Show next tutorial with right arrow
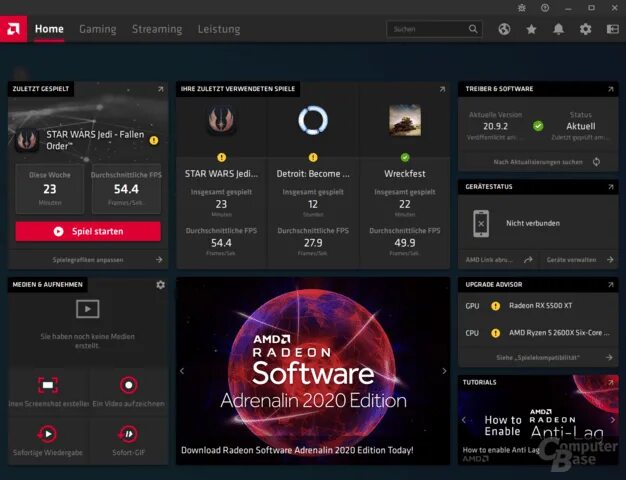 pyautogui.click(x=612, y=420)
